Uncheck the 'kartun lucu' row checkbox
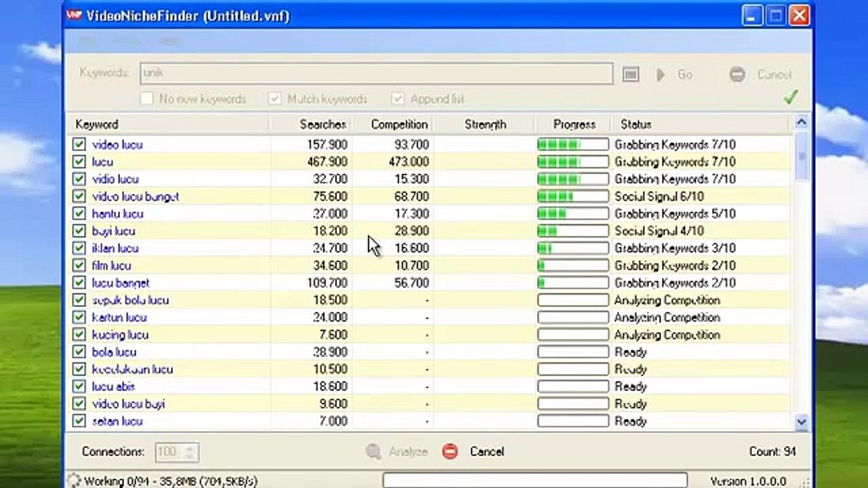 point(79,317)
